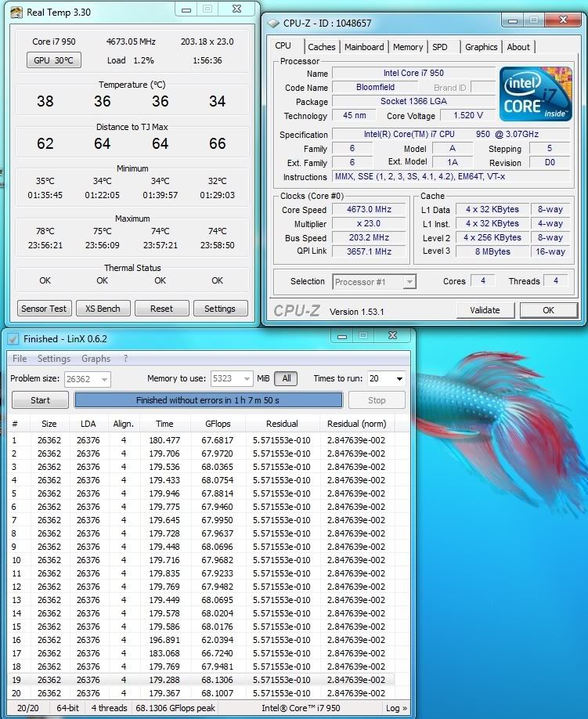Close the LinX window
Image resolution: width=588 pixels, height=719 pixels.
point(393,336)
